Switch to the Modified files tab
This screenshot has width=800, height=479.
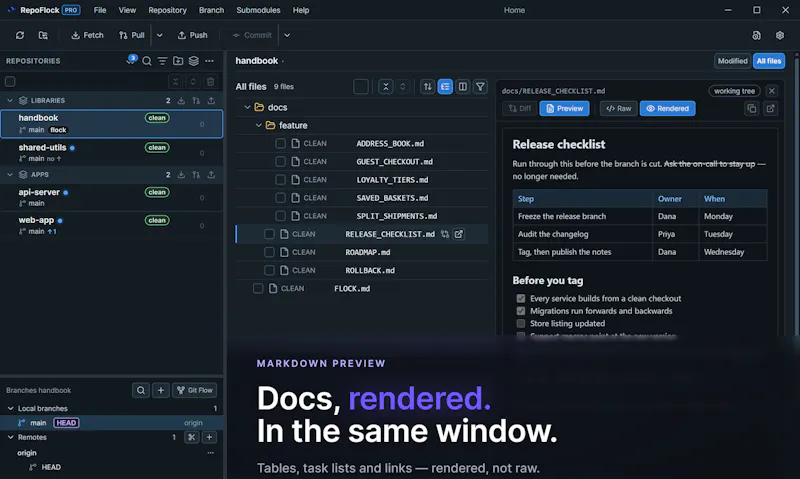pyautogui.click(x=732, y=61)
